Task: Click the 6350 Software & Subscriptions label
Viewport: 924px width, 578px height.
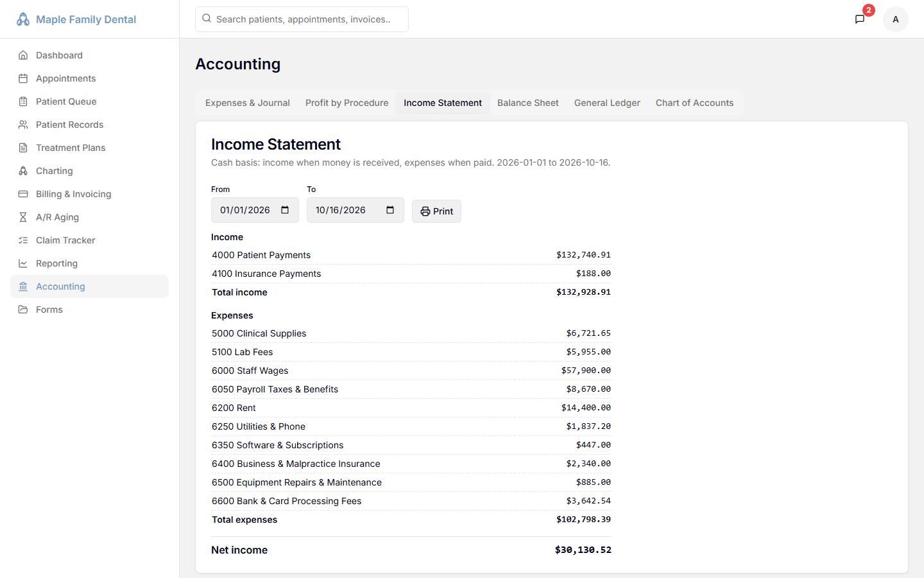Action: 278,445
